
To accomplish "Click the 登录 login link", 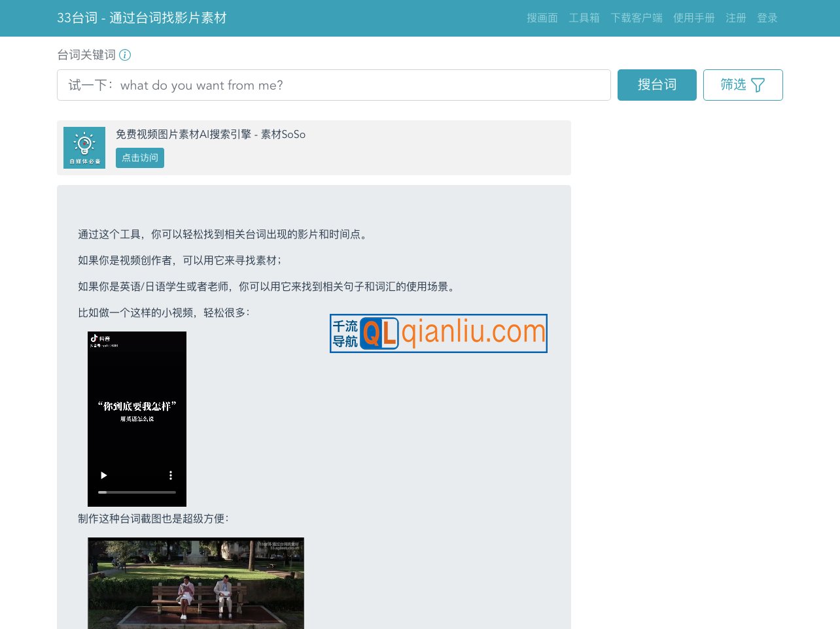I will point(767,18).
